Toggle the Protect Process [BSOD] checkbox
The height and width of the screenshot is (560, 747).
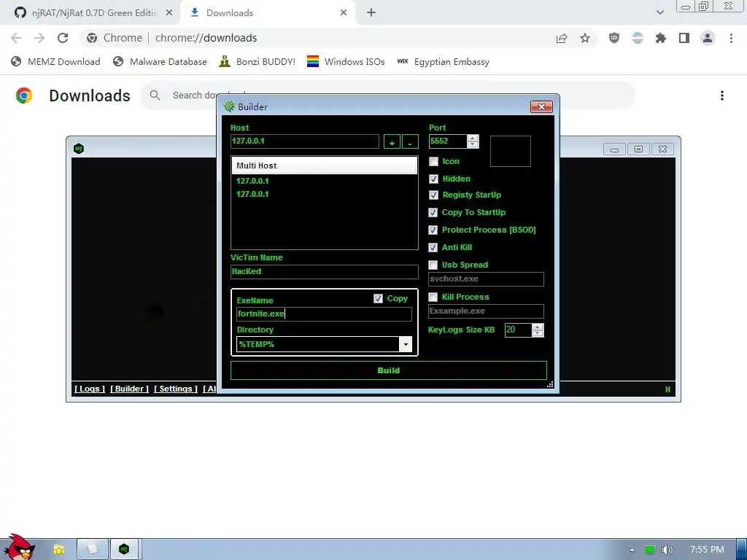point(433,230)
